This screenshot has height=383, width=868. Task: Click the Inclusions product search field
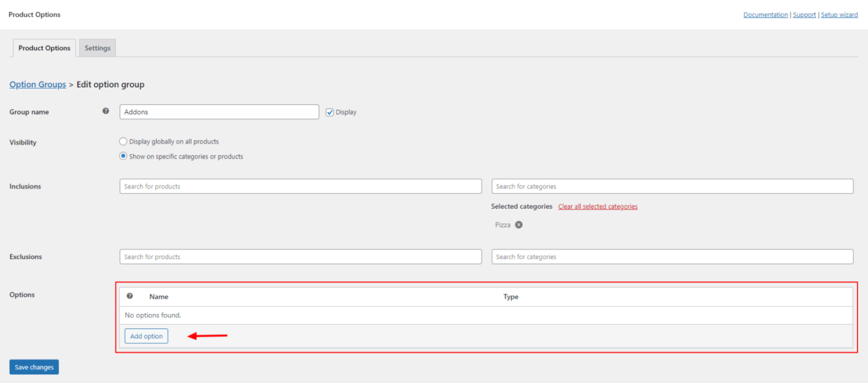click(300, 186)
